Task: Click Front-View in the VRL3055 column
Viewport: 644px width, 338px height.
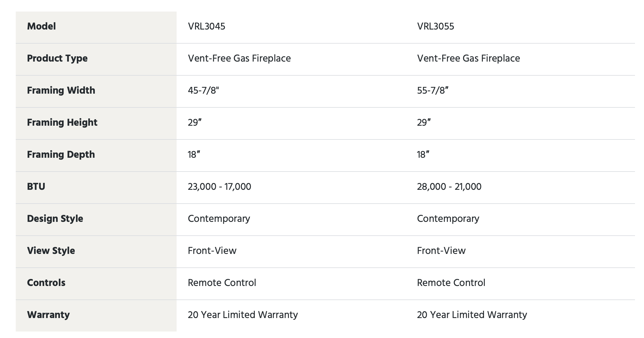Action: [441, 251]
